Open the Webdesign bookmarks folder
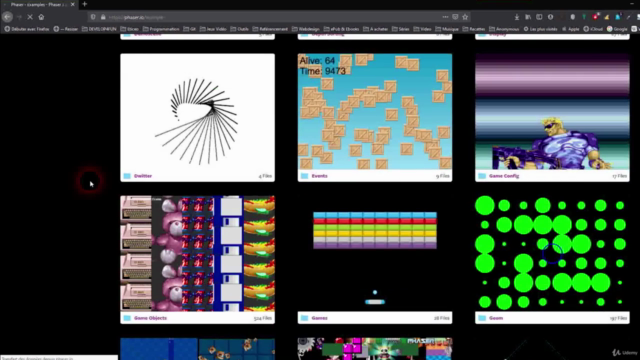 pos(306,29)
